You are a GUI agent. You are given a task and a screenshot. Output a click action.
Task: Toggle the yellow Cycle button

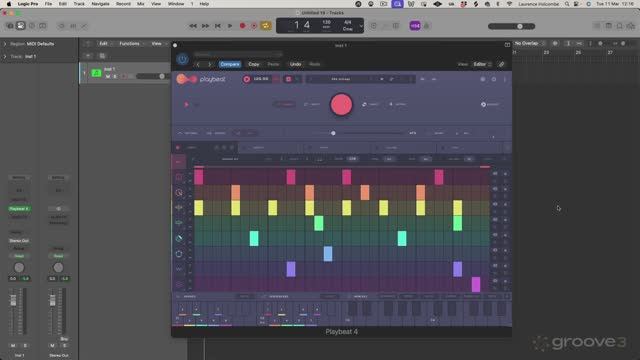(x=266, y=26)
